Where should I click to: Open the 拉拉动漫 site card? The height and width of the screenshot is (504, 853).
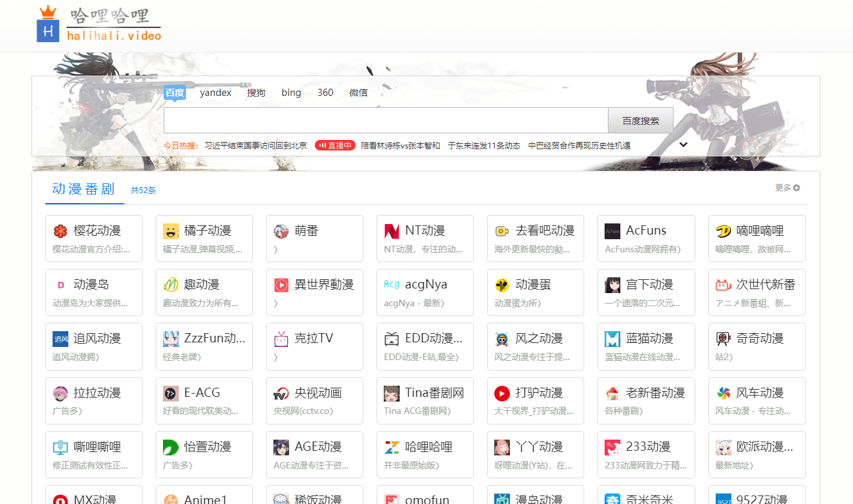point(94,401)
